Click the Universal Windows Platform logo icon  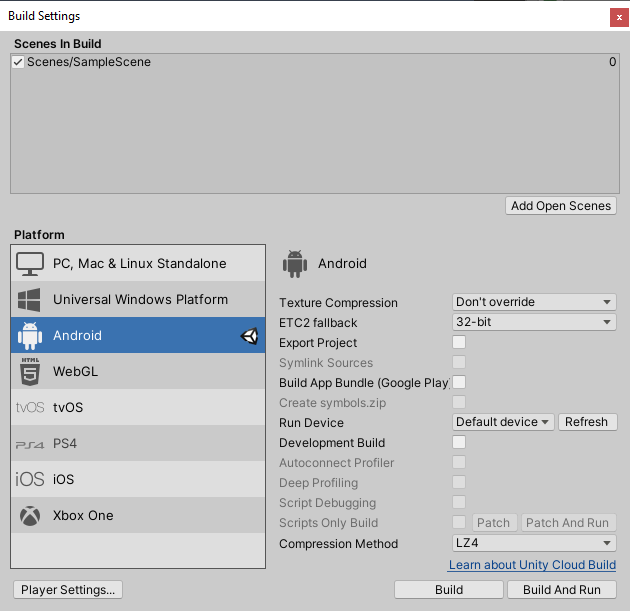point(29,300)
